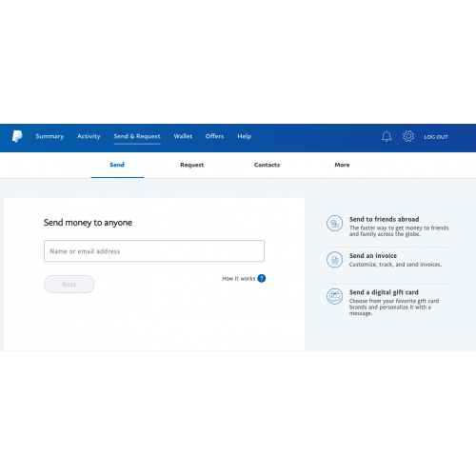The image size is (476, 476).
Task: Open the notifications bell icon
Action: click(387, 136)
